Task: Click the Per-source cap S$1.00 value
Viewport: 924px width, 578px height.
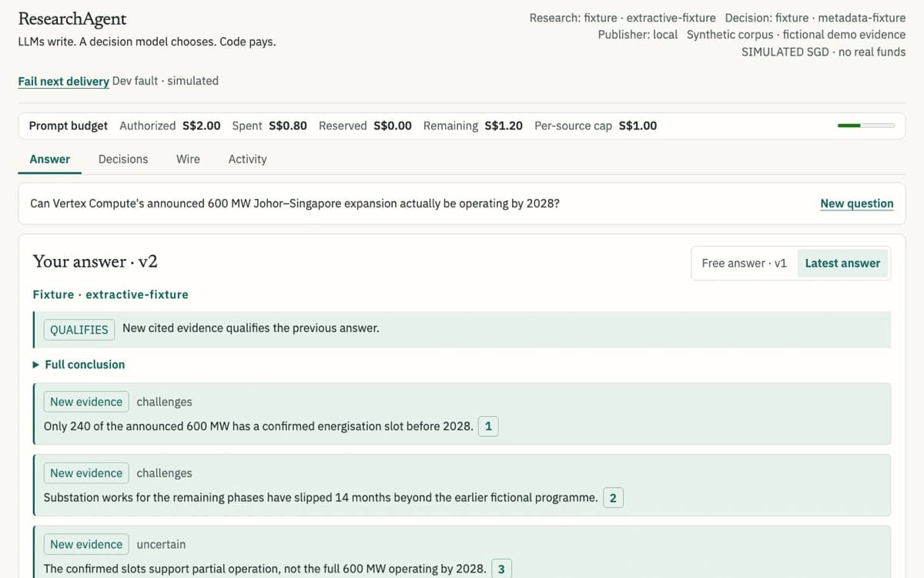Action: tap(638, 126)
